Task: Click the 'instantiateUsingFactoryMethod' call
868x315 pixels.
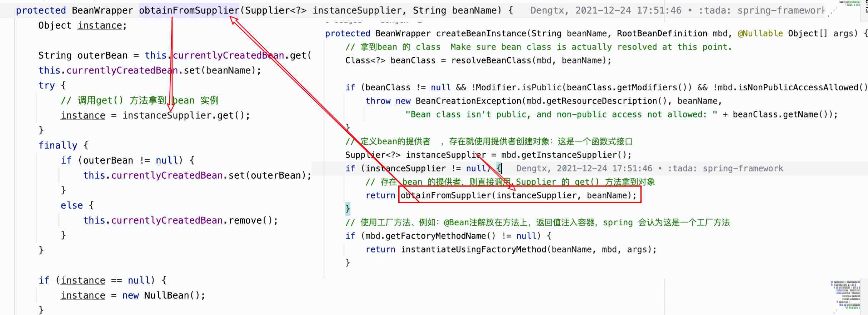Action: point(474,250)
